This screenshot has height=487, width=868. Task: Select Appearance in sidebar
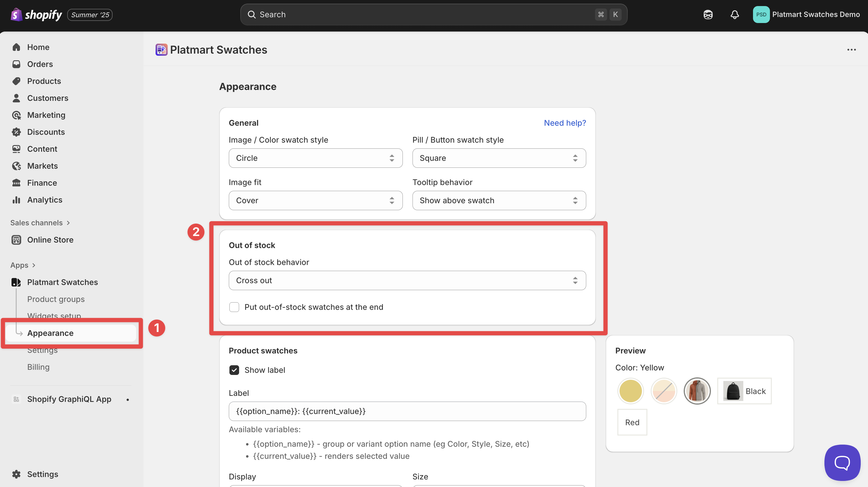coord(71,333)
